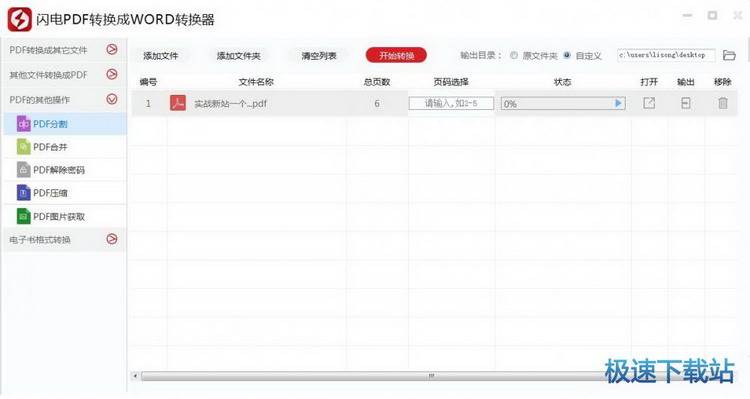
Task: Click the red PDF file icon in row 1
Action: tap(178, 103)
